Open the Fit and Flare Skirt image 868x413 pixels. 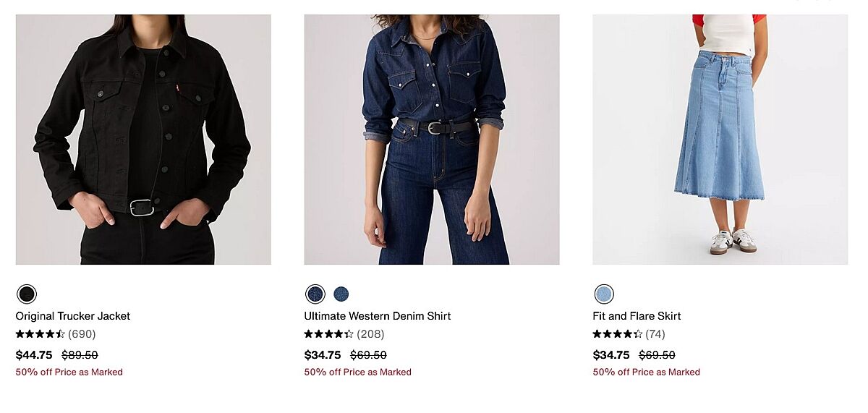[720, 140]
